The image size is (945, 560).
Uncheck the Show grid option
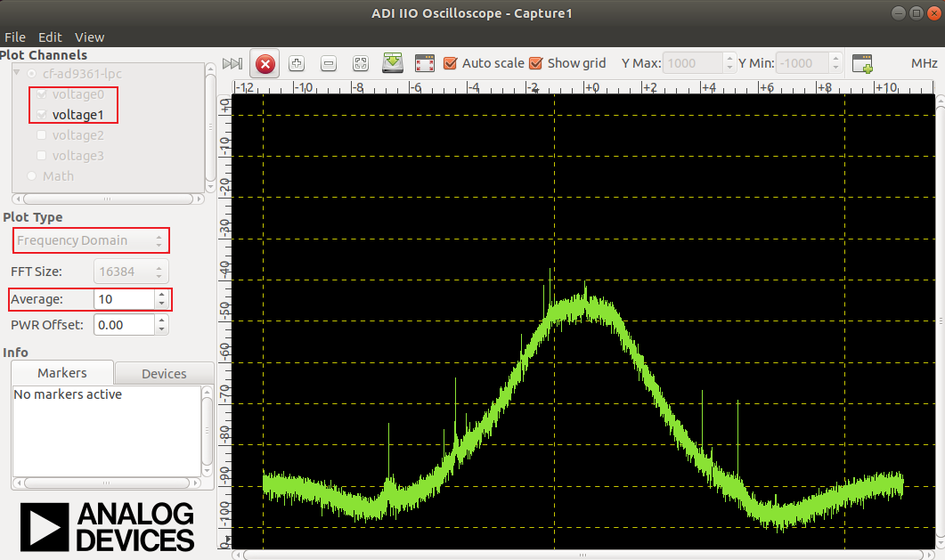pos(536,63)
